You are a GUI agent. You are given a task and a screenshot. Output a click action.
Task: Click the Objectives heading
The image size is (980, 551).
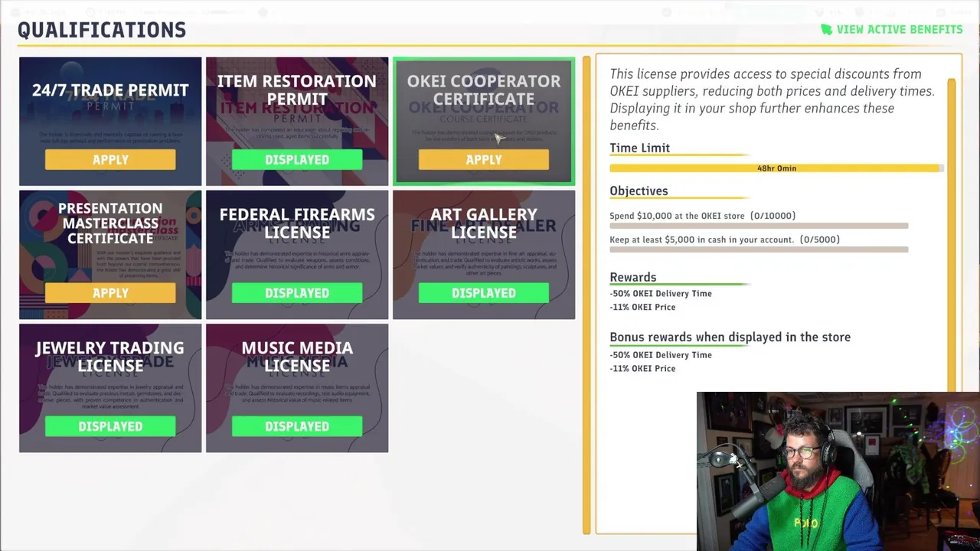tap(639, 191)
